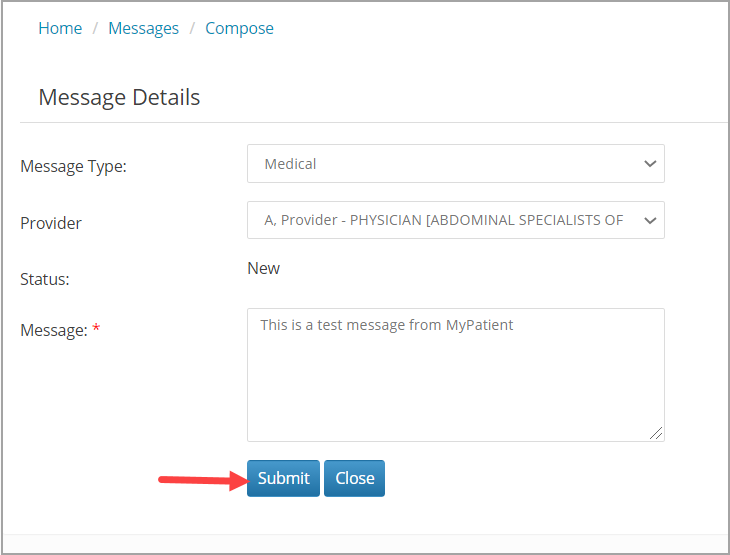Click the Compose breadcrumb item
Screen dimensions: 730x555
click(x=239, y=28)
